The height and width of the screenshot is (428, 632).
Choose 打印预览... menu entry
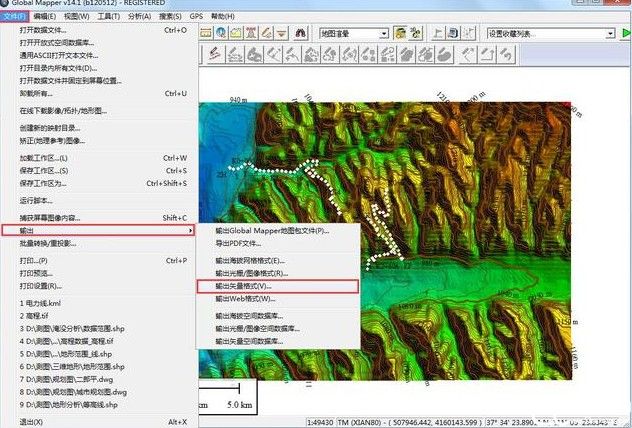click(99, 273)
